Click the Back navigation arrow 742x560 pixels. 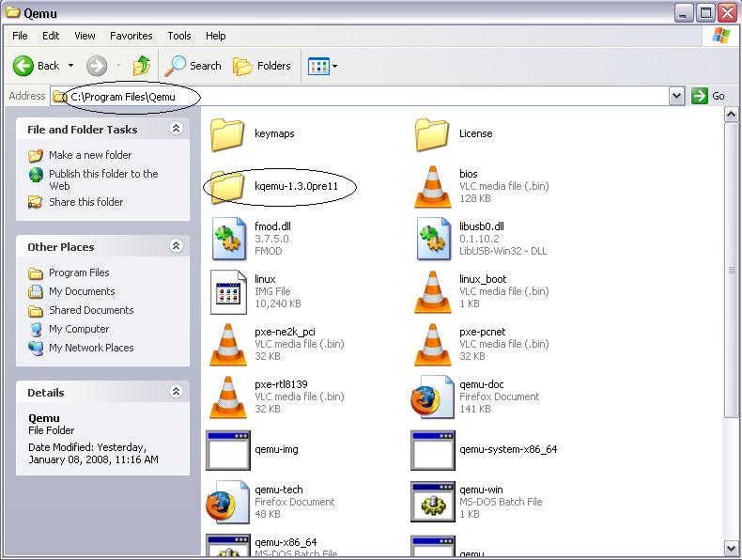click(24, 66)
